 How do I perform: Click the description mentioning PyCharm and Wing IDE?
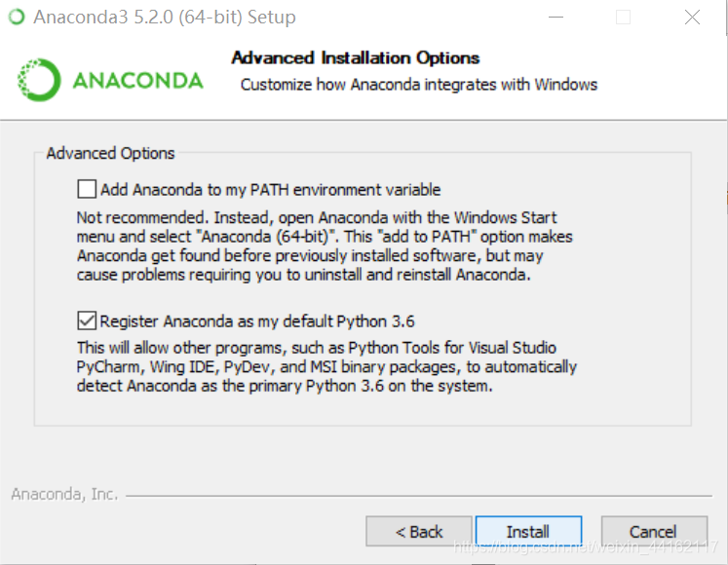click(x=326, y=366)
